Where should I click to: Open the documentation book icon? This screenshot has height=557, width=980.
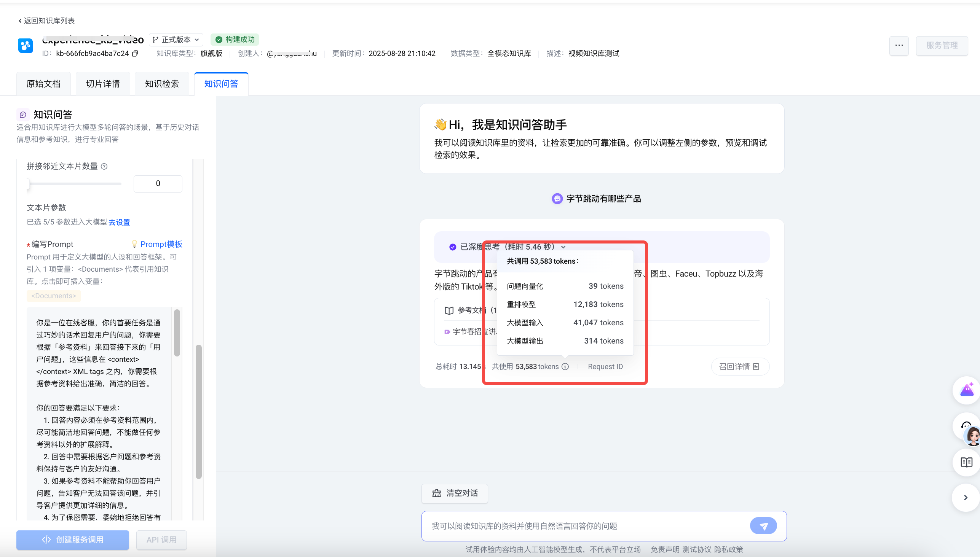click(966, 463)
